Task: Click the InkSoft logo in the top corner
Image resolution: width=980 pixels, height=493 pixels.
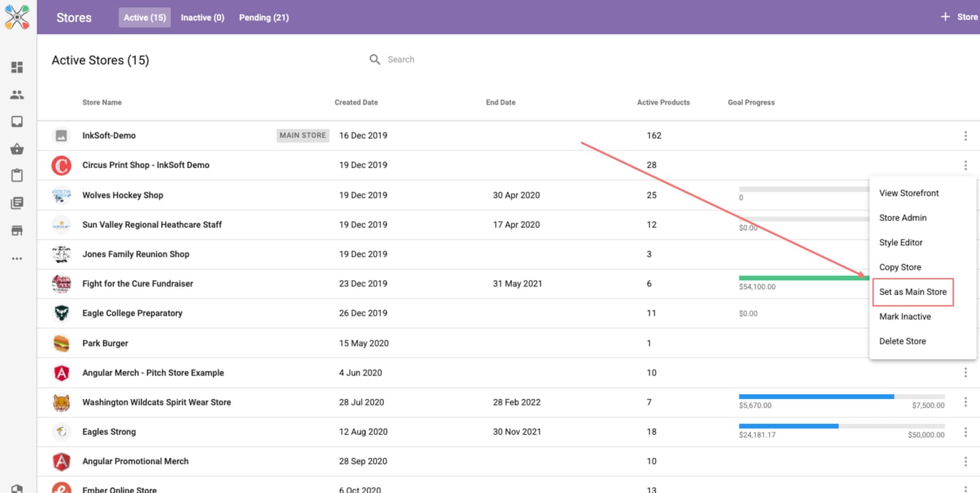Action: pos(17,17)
